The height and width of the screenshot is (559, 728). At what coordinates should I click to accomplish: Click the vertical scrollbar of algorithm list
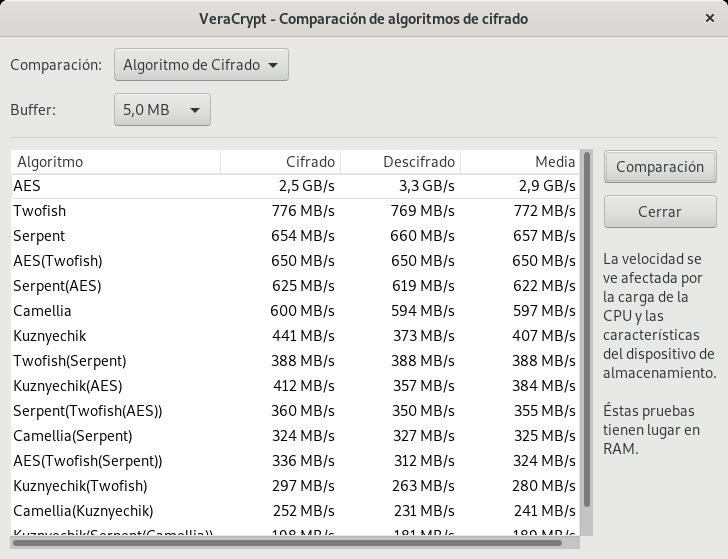[x=587, y=330]
